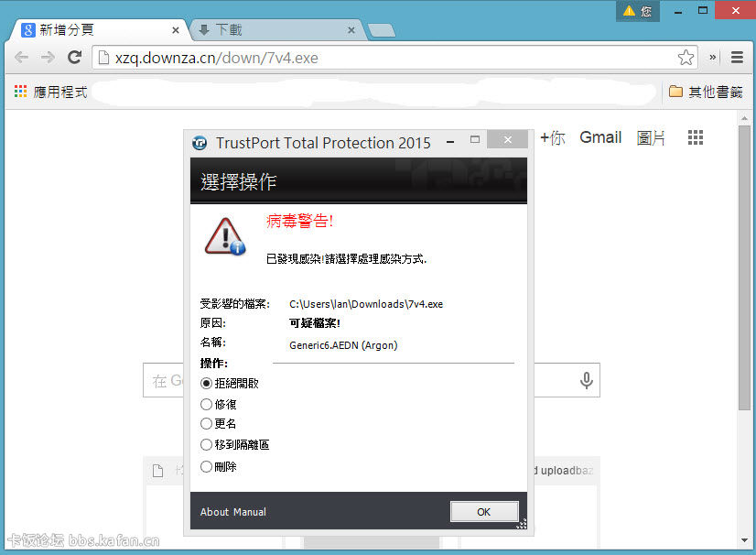This screenshot has height=555, width=756.
Task: Click the page vertical scrollbar thumb
Action: tap(744, 267)
